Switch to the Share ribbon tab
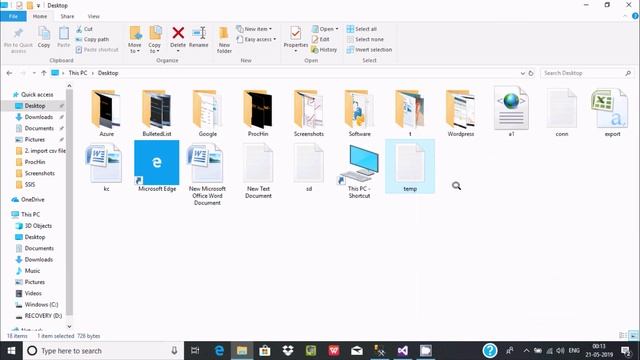 pyautogui.click(x=67, y=16)
